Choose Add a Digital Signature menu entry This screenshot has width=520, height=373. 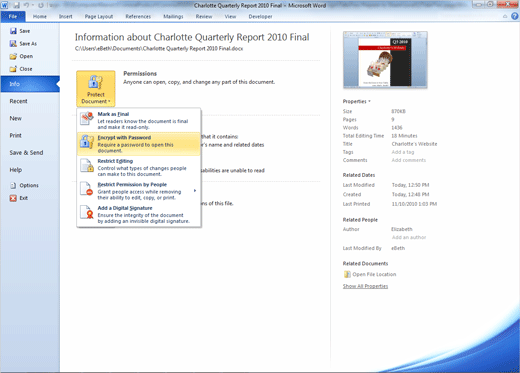pyautogui.click(x=139, y=214)
